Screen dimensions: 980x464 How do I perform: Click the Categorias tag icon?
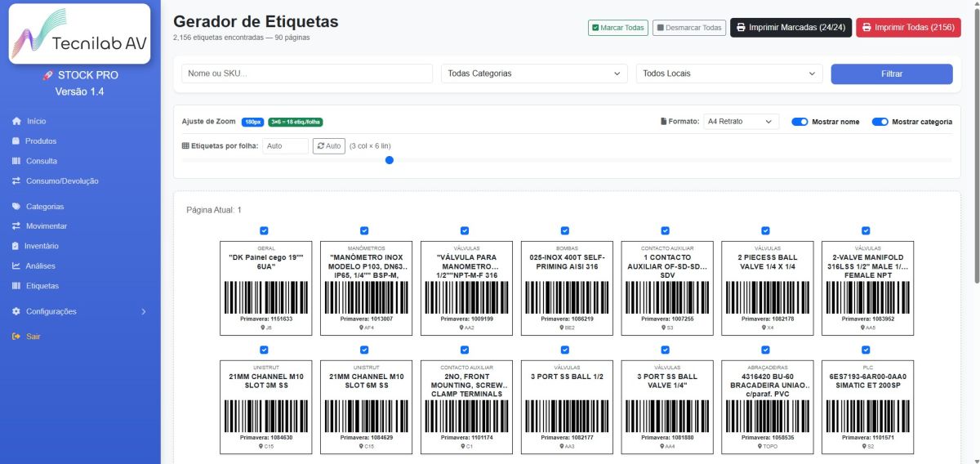tap(16, 207)
